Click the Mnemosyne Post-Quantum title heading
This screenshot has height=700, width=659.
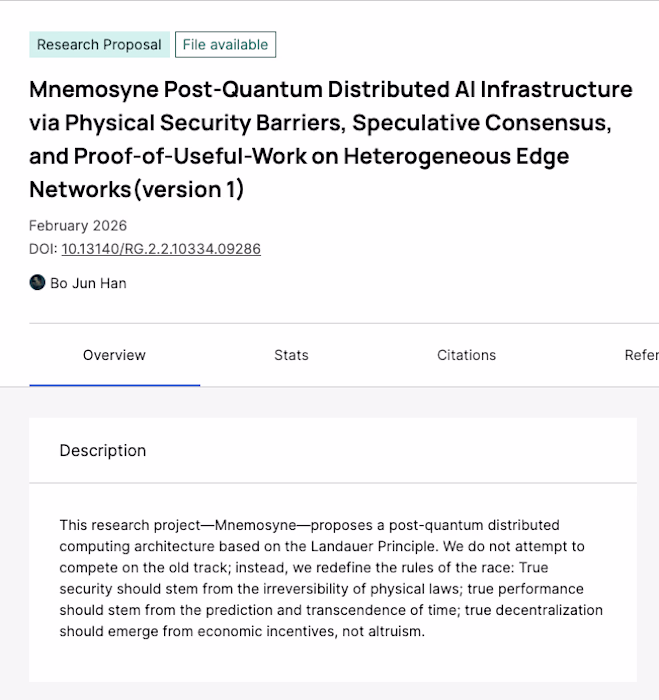click(330, 90)
